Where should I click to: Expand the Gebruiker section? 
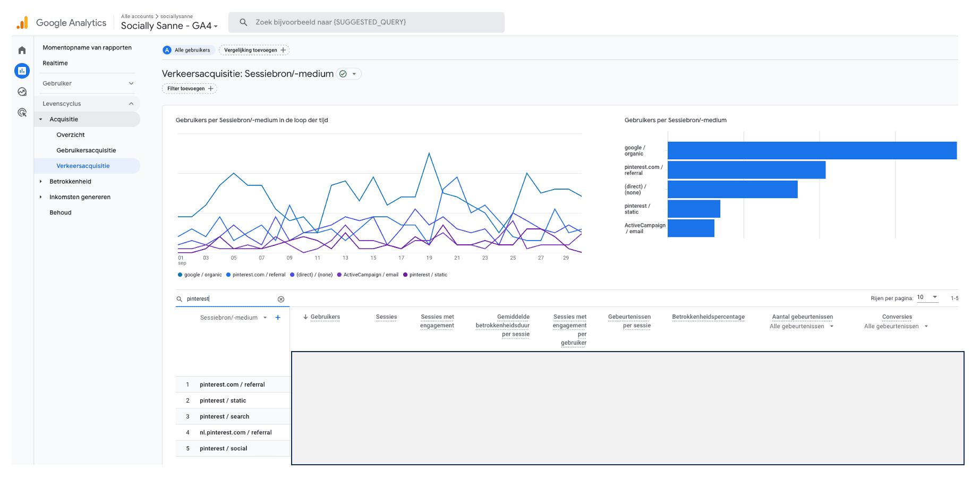click(x=88, y=83)
